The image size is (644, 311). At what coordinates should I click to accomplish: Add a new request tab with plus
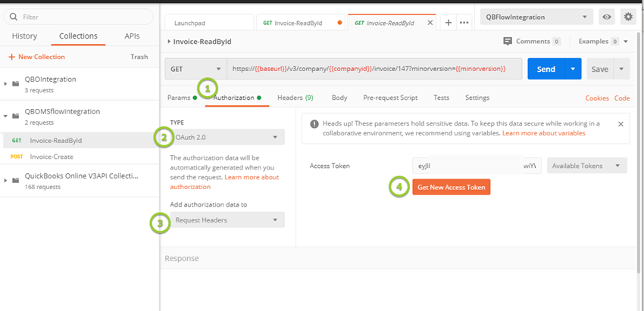[x=448, y=23]
